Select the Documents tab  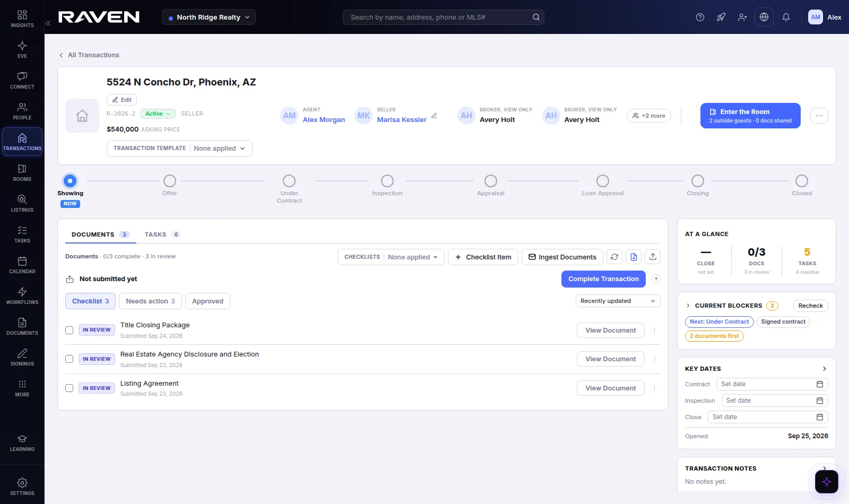point(100,234)
